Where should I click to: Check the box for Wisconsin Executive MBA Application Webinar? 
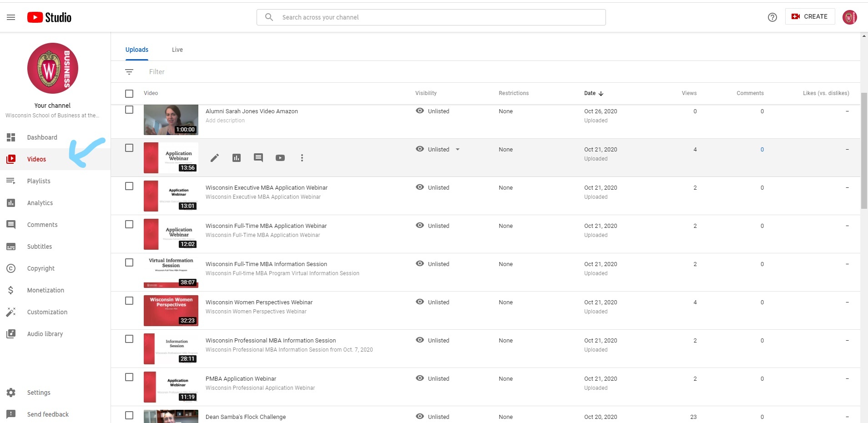click(x=129, y=186)
